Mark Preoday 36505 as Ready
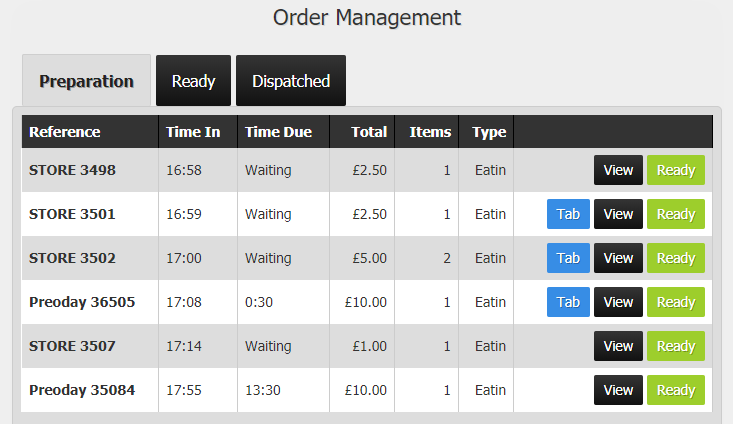 click(676, 302)
